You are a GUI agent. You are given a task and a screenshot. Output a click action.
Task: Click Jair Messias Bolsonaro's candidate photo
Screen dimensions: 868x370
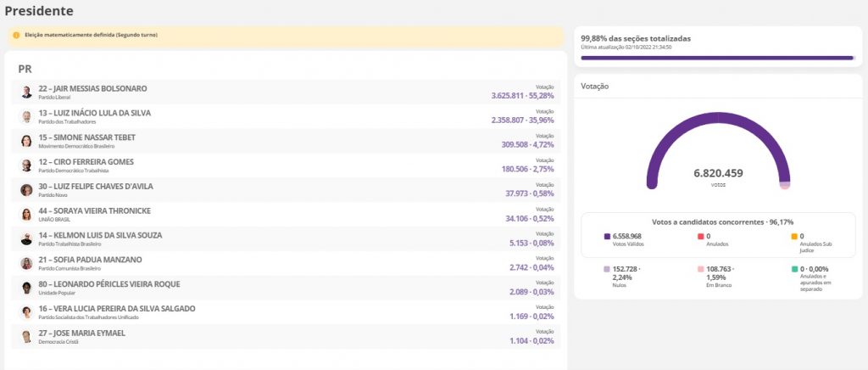26,92
